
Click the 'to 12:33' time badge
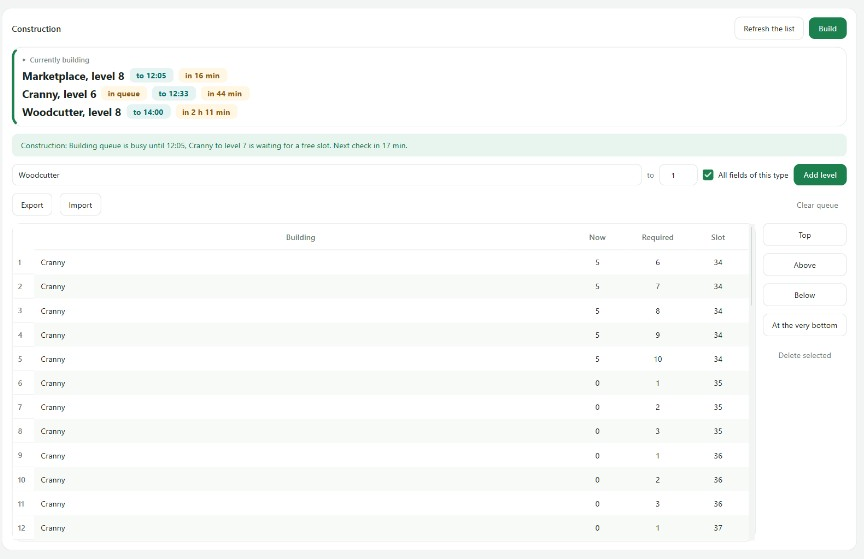[174, 94]
